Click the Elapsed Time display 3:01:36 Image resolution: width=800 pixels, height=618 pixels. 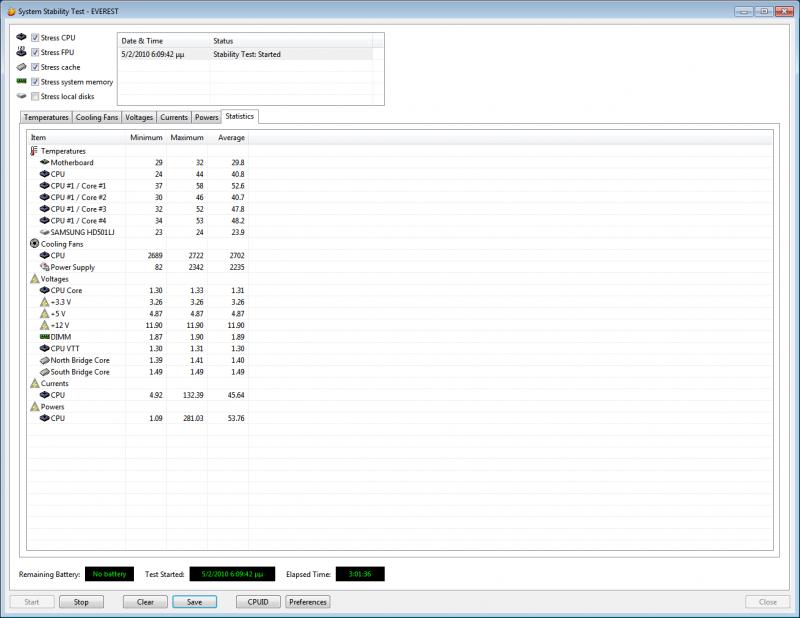[360, 574]
